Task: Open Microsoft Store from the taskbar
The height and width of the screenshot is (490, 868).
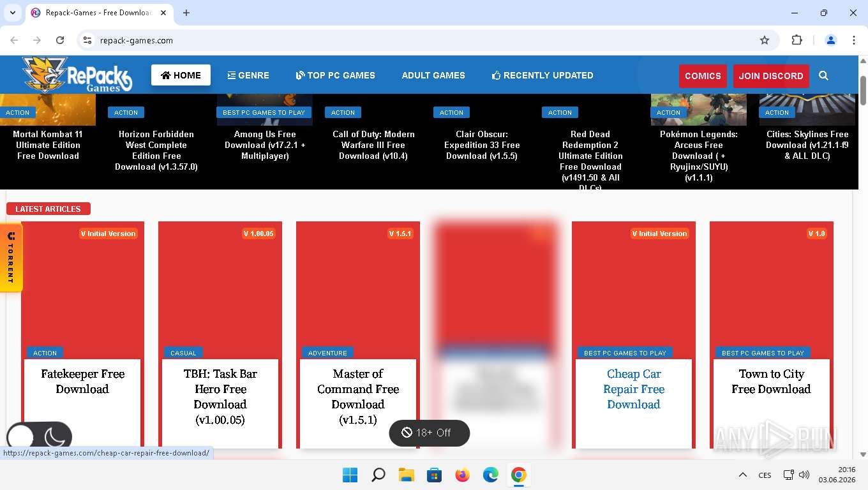Action: click(x=435, y=475)
